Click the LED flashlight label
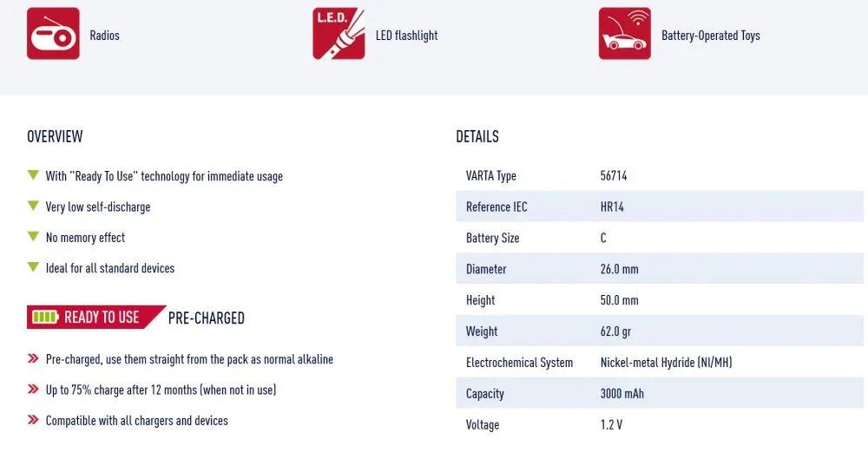Image resolution: width=868 pixels, height=459 pixels. click(406, 36)
